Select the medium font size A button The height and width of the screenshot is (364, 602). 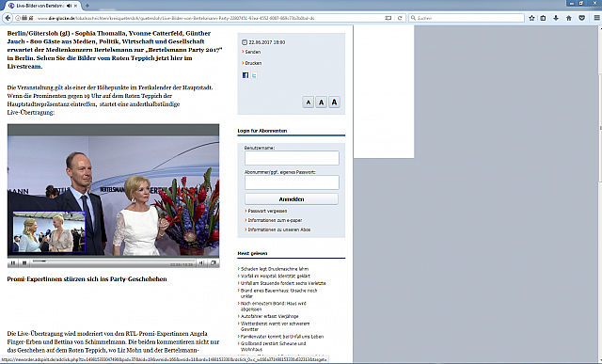click(x=322, y=103)
